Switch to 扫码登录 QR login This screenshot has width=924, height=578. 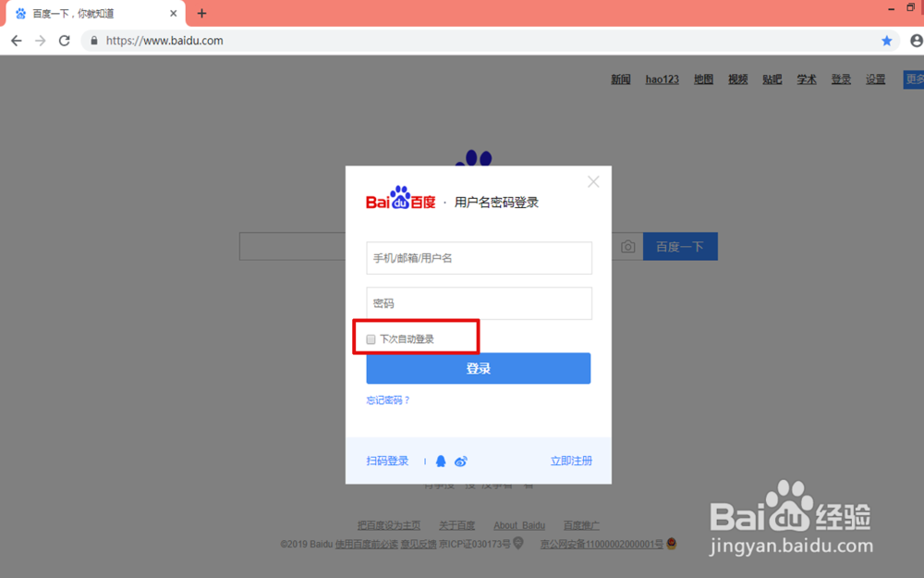click(387, 461)
